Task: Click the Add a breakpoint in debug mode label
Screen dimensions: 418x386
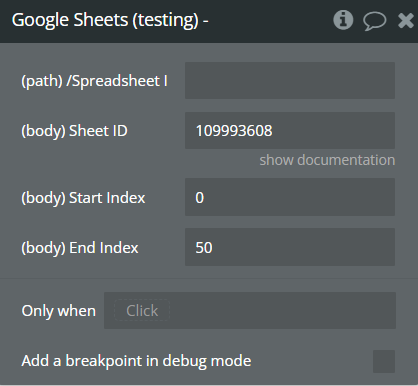Action: pos(136,361)
